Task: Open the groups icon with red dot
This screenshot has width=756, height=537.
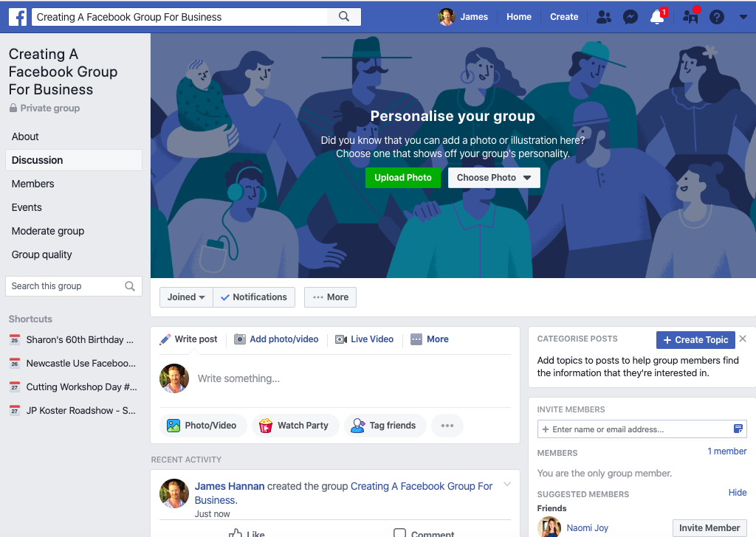Action: [x=690, y=17]
